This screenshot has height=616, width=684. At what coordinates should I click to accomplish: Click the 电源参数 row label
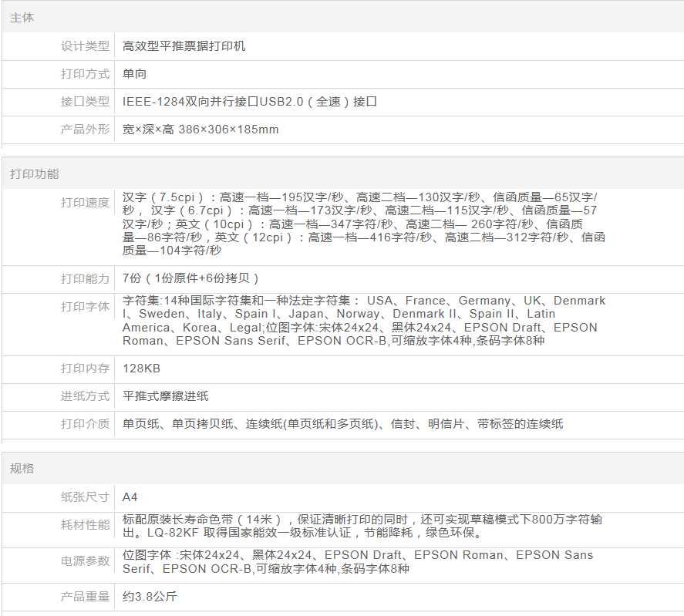click(x=85, y=561)
